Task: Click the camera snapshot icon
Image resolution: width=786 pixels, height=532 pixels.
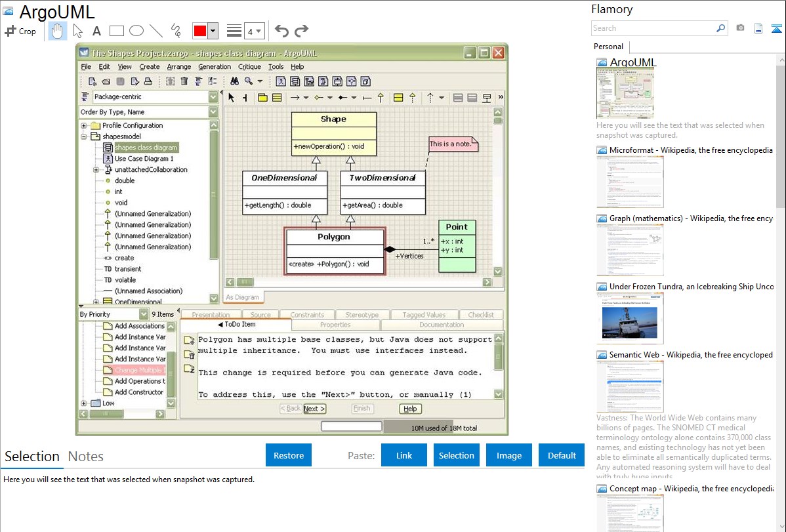Action: click(740, 28)
